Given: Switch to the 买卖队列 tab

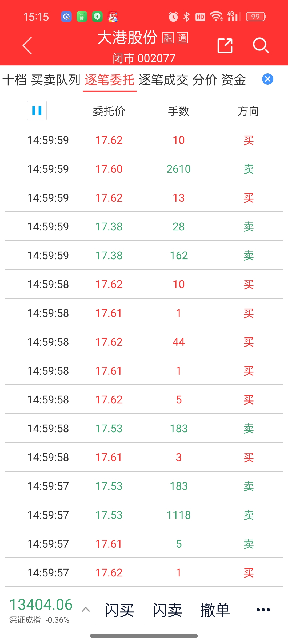Looking at the screenshot, I should (x=55, y=80).
